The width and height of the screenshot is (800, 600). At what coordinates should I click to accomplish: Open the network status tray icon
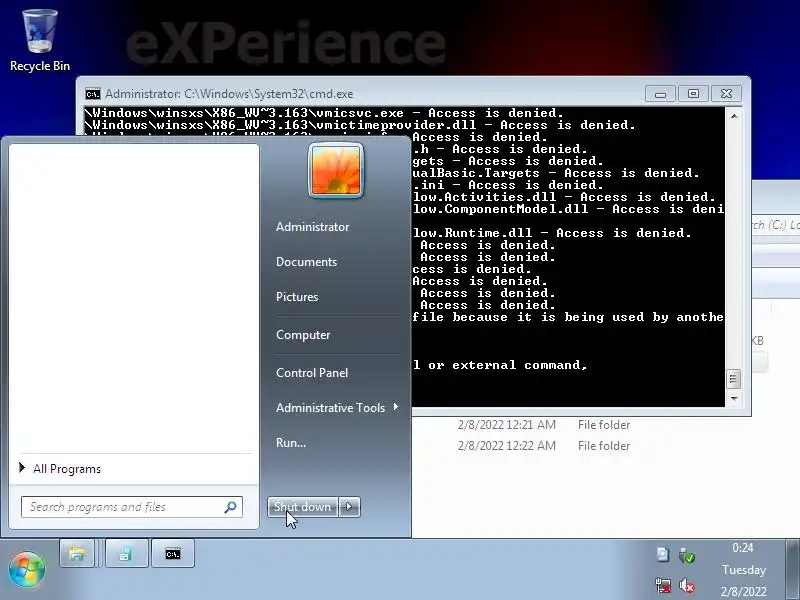(662, 585)
